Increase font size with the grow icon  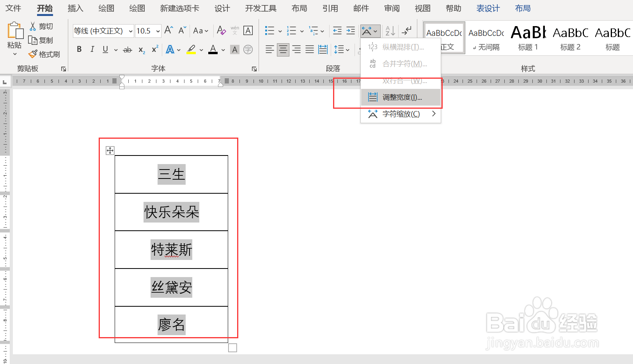click(168, 30)
